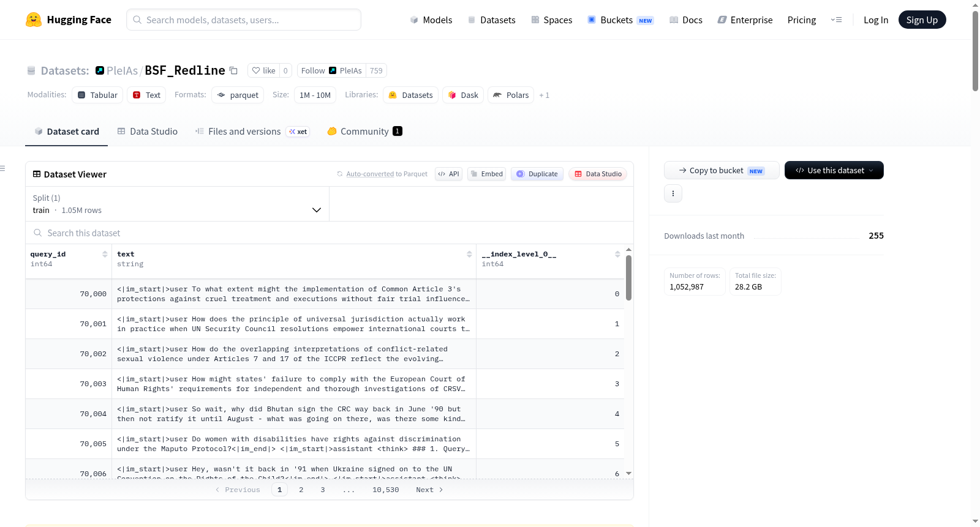Select the Text modality tag

coord(146,95)
